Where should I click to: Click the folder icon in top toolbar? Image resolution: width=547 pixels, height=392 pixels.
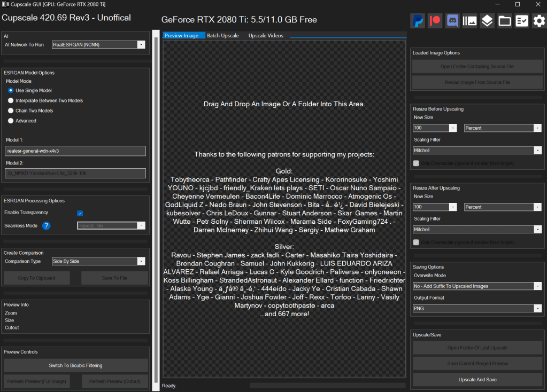pyautogui.click(x=504, y=21)
